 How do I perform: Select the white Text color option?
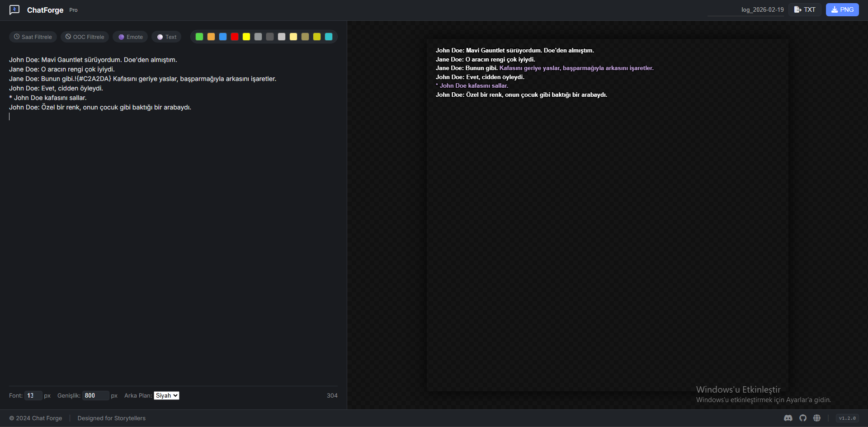166,37
